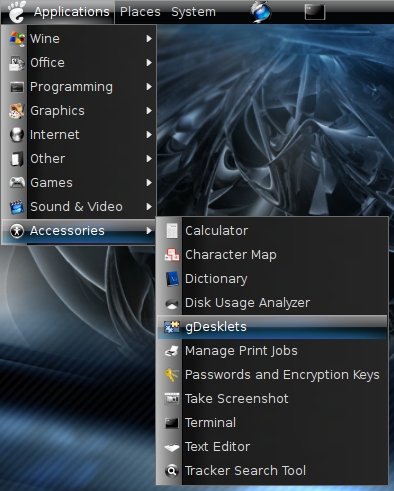Expand the Graphics submenu arrow
The height and width of the screenshot is (491, 394).
coord(149,111)
